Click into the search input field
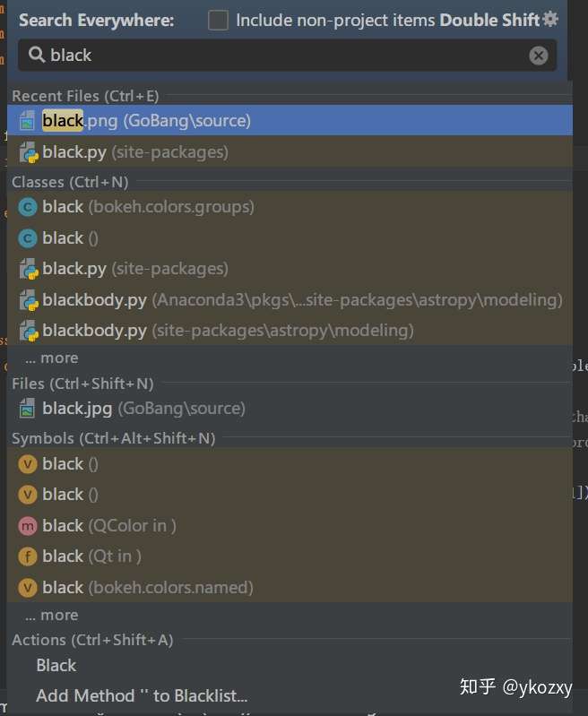This screenshot has width=588, height=716. pyautogui.click(x=288, y=56)
